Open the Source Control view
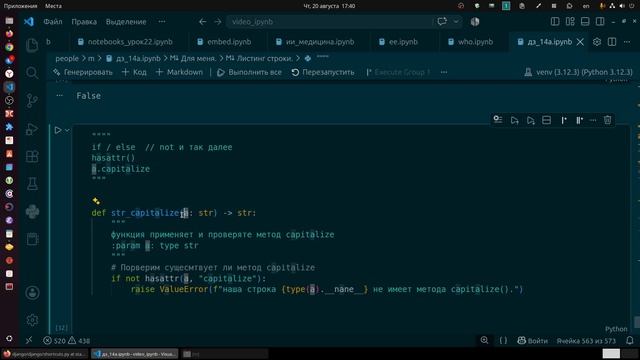Viewport: 640px width, 360px height. [x=32, y=100]
